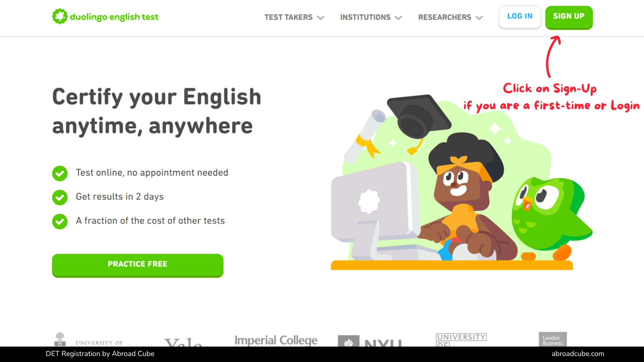Click the Log In button
This screenshot has width=644, height=362.
(x=520, y=17)
